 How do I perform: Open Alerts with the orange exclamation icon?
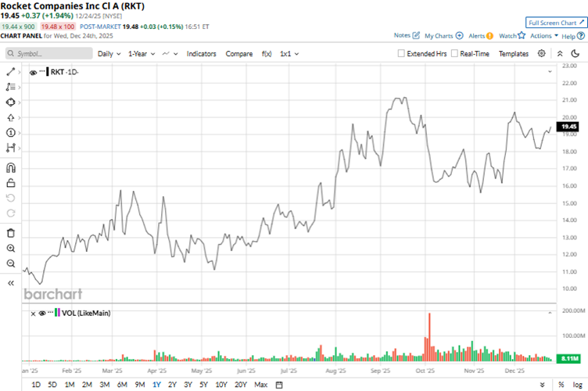point(489,36)
